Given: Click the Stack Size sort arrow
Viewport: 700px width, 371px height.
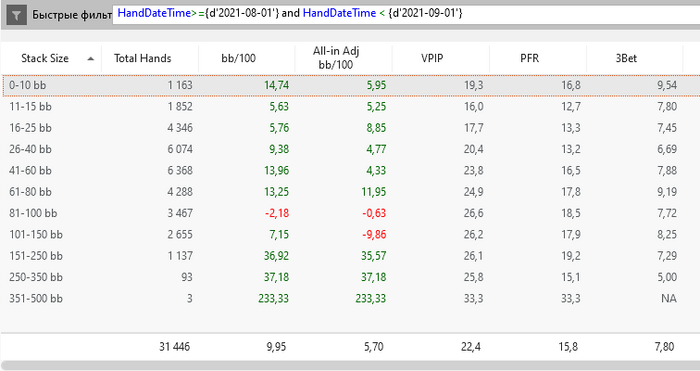Looking at the screenshot, I should coord(91,58).
